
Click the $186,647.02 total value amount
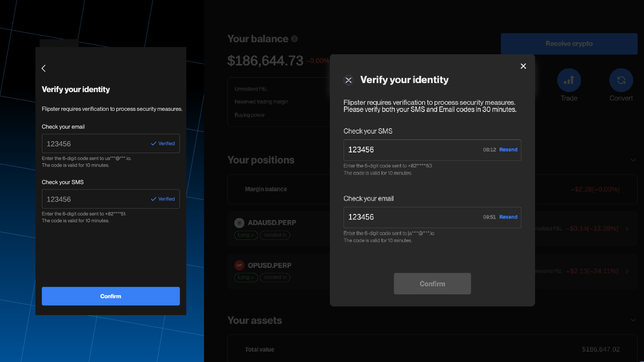601,350
